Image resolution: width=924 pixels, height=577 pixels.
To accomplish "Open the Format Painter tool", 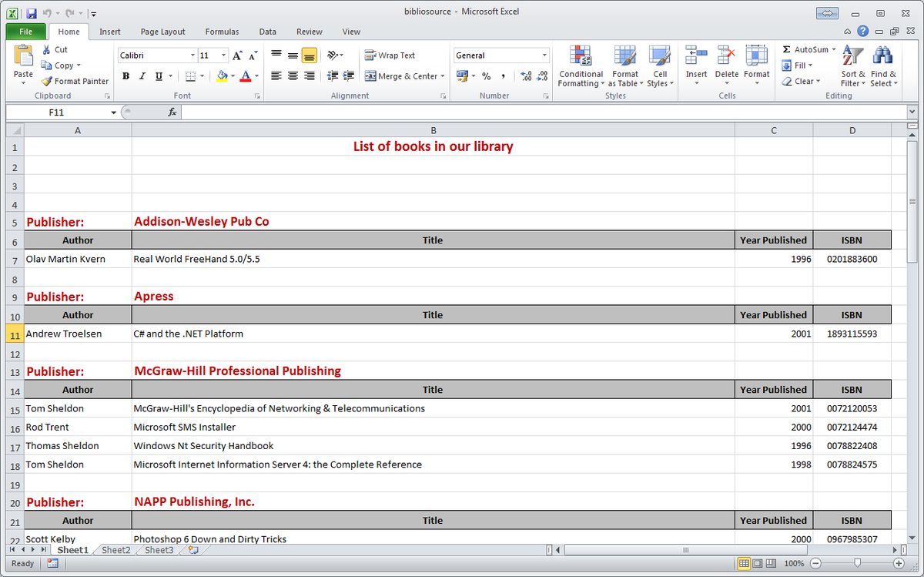I will point(75,81).
